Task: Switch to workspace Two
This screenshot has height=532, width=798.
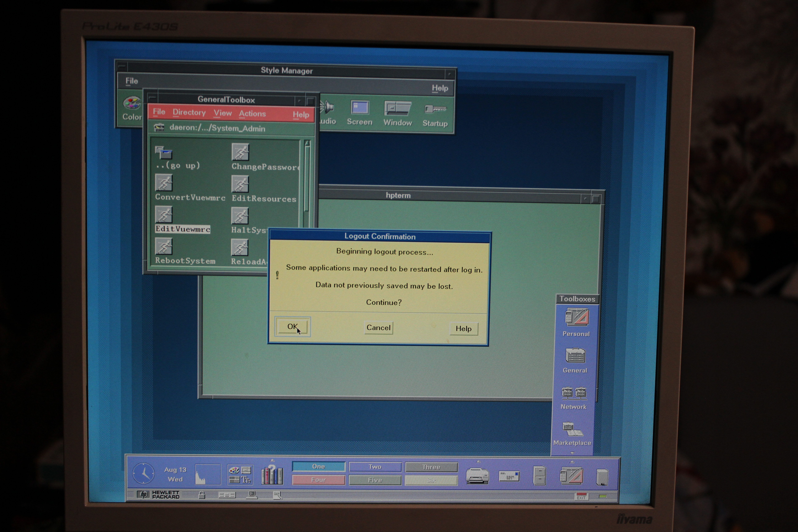Action: pyautogui.click(x=375, y=467)
